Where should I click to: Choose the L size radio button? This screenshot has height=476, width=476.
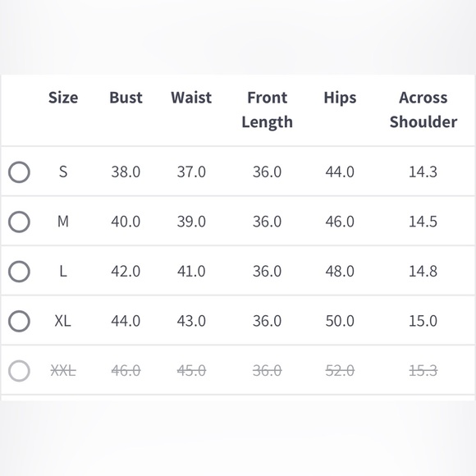(19, 272)
